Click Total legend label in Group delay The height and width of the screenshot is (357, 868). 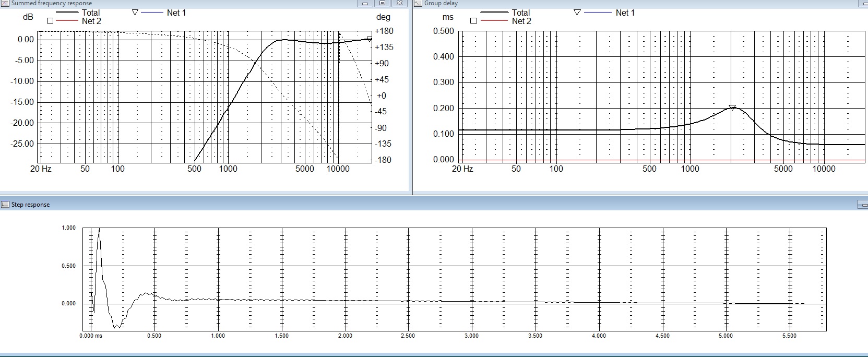[x=520, y=13]
